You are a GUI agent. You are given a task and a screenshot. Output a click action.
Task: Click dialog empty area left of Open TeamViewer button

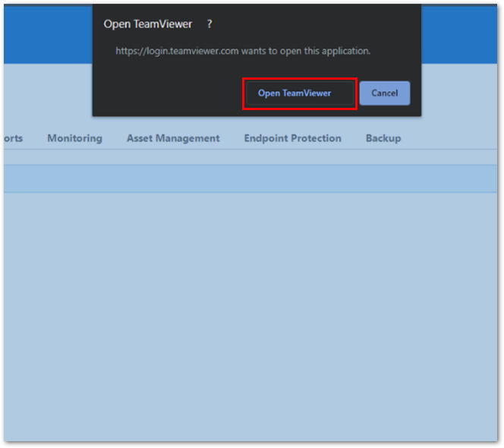coord(169,93)
